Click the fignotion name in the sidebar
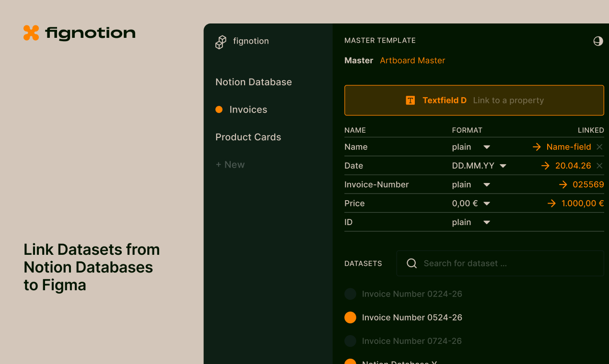The image size is (609, 364). pos(251,41)
